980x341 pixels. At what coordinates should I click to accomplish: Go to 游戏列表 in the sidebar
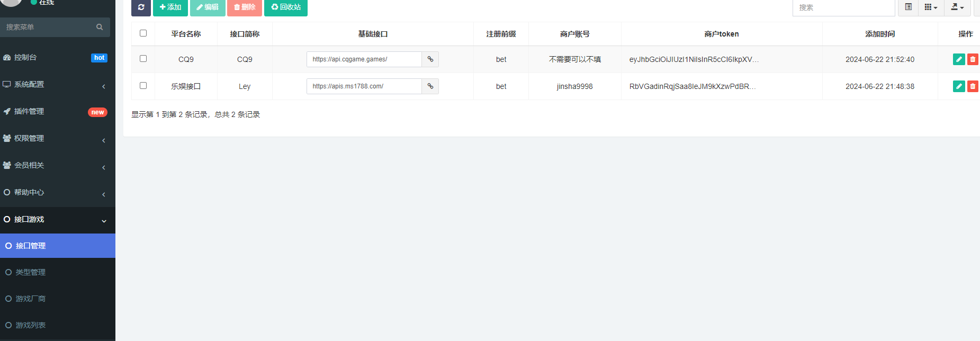(31, 325)
